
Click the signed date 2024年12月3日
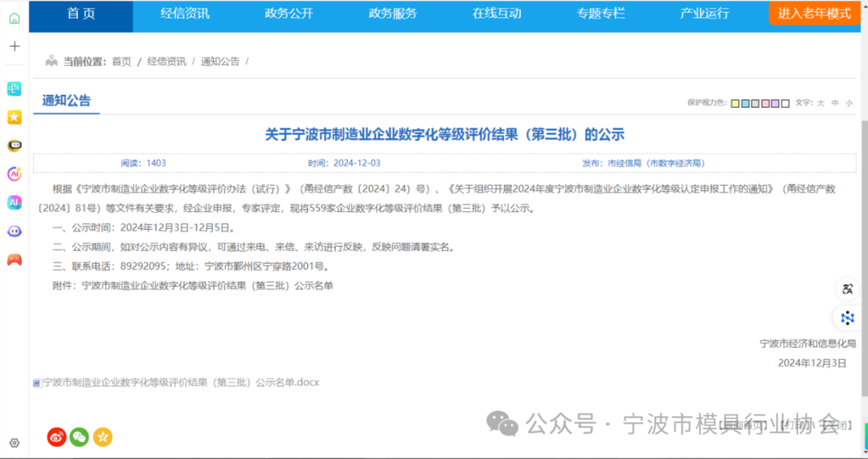[x=812, y=363]
